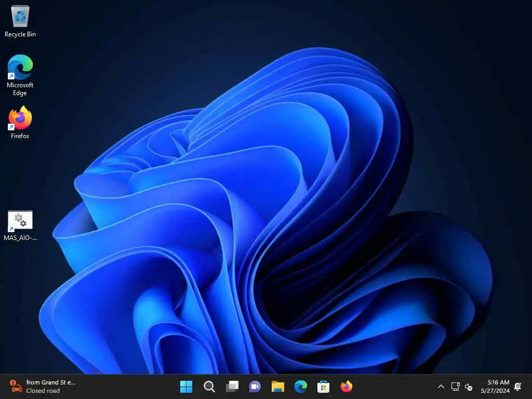
Task: Open taskbar Search
Action: [x=209, y=387]
